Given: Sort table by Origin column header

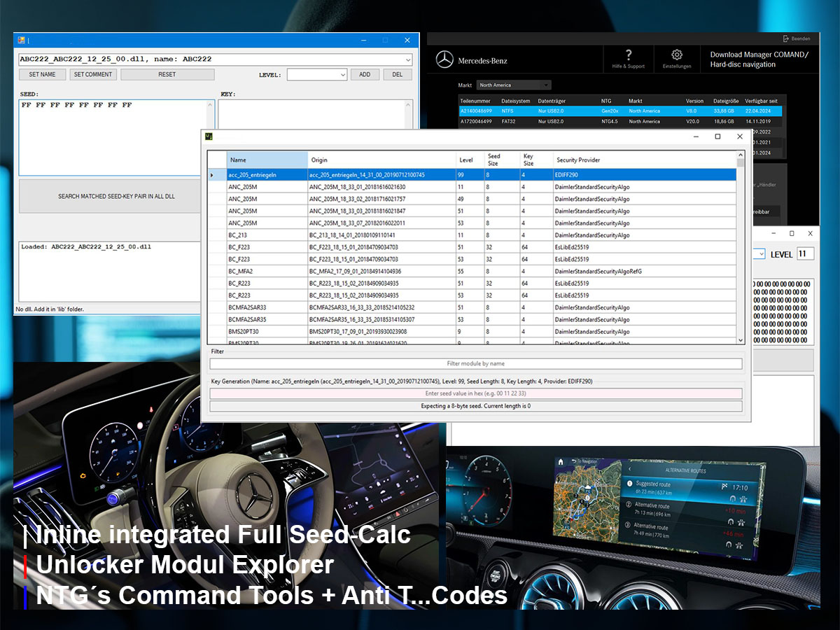Looking at the screenshot, I should (381, 160).
